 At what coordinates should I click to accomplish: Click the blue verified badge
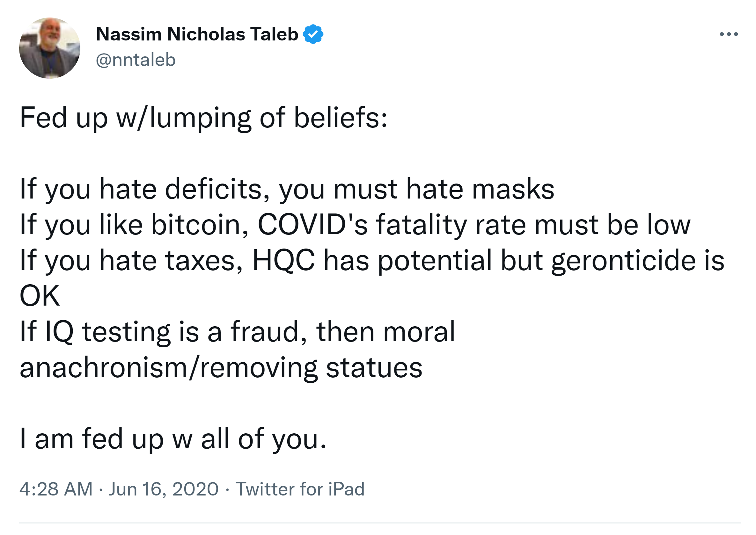point(313,34)
